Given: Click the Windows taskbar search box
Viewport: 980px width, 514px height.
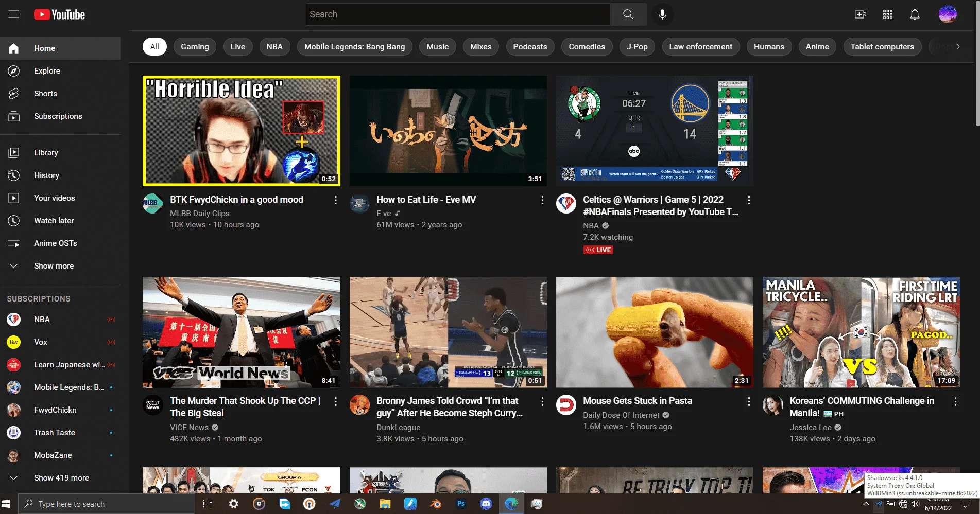Looking at the screenshot, I should click(x=107, y=504).
